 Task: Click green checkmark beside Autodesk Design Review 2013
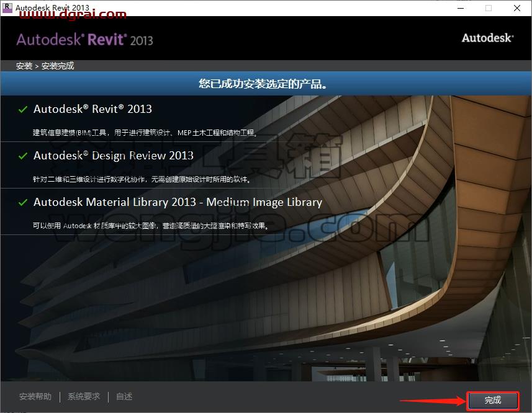click(x=23, y=156)
